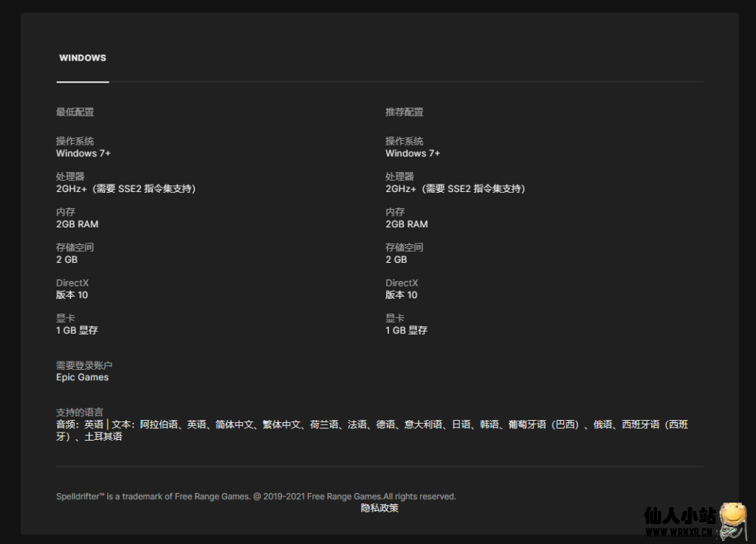756x544 pixels.
Task: Click the 需要登录账户 label
Action: (84, 366)
